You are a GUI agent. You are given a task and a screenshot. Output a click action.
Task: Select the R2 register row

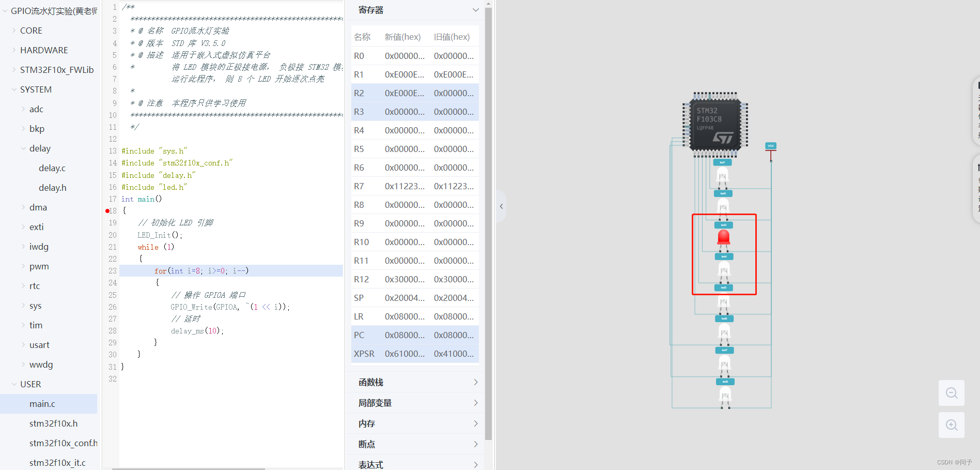tap(415, 93)
